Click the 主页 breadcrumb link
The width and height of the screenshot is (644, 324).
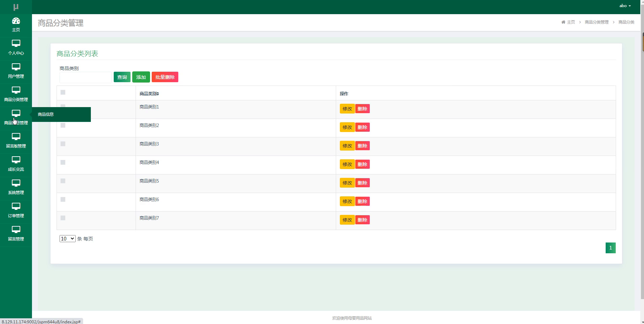(x=571, y=22)
